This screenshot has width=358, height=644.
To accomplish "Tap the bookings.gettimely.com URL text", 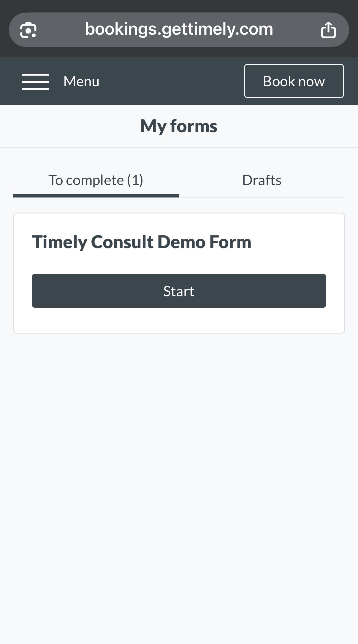I will point(179,29).
